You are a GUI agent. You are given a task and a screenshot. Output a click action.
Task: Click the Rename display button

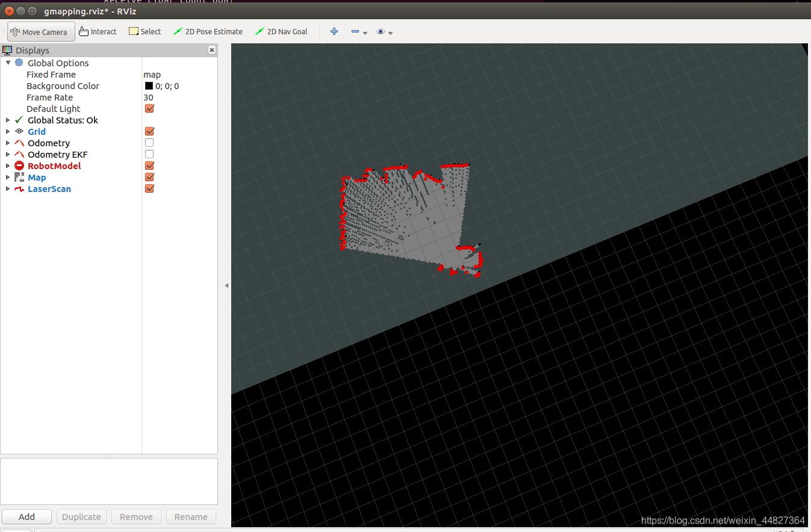pyautogui.click(x=191, y=517)
